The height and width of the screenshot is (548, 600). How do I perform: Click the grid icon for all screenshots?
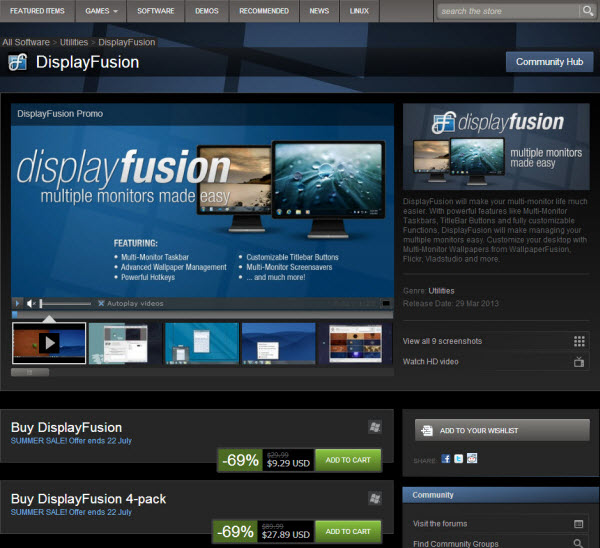pos(579,341)
